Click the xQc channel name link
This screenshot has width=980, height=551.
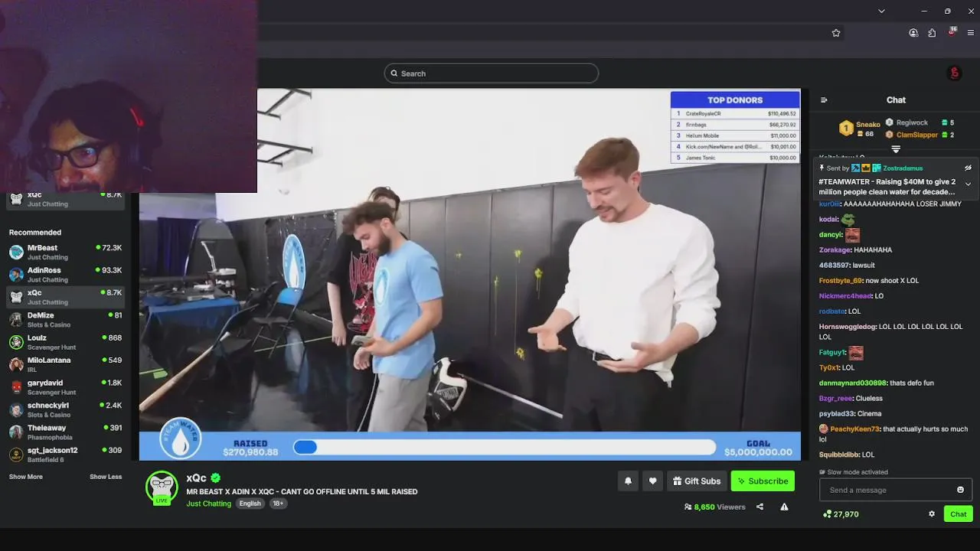point(196,478)
